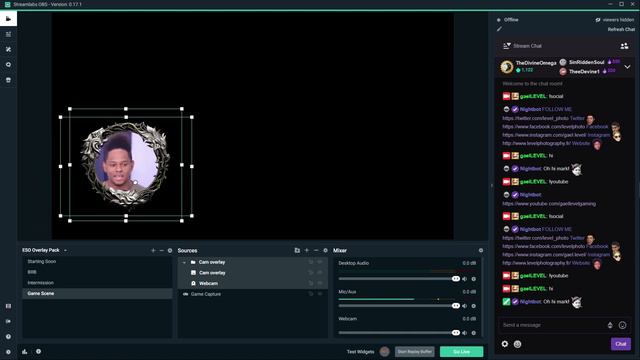
Task: Click the purple Chat send button
Action: pos(620,344)
